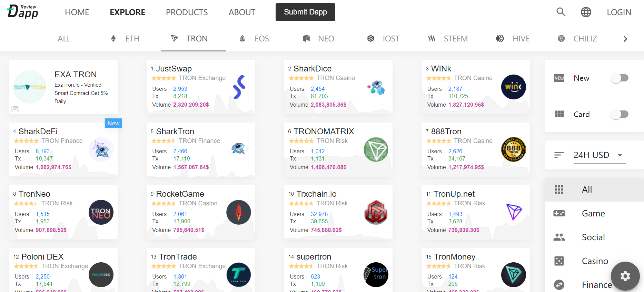Click the supertron black logo
This screenshot has width=644, height=292.
pyautogui.click(x=376, y=275)
